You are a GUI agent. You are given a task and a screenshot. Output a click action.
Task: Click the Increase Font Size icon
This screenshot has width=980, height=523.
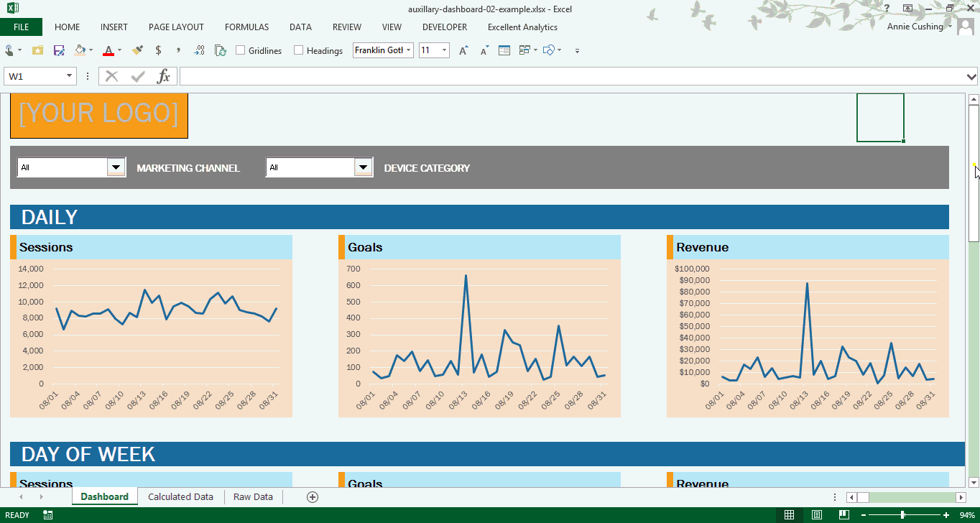[x=463, y=50]
